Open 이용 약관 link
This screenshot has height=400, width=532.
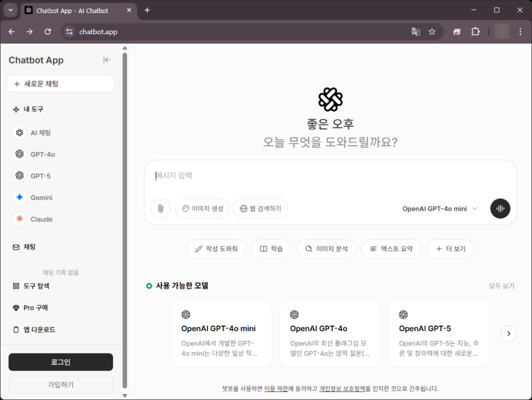(x=276, y=389)
